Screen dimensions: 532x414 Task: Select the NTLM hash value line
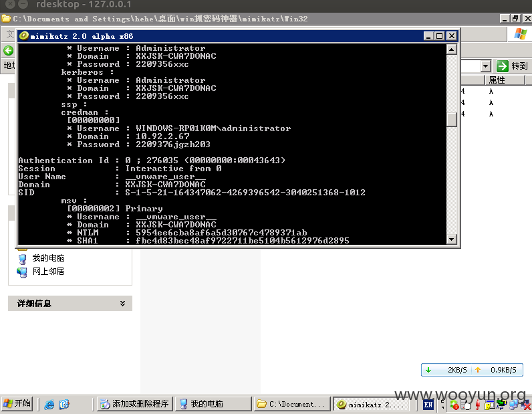point(221,233)
